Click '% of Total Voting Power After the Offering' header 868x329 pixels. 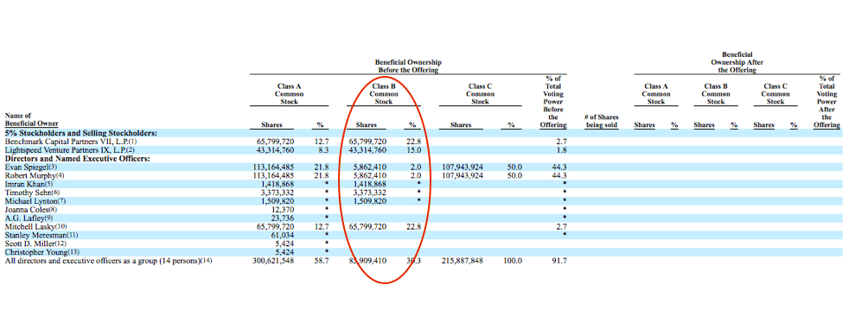click(x=827, y=102)
